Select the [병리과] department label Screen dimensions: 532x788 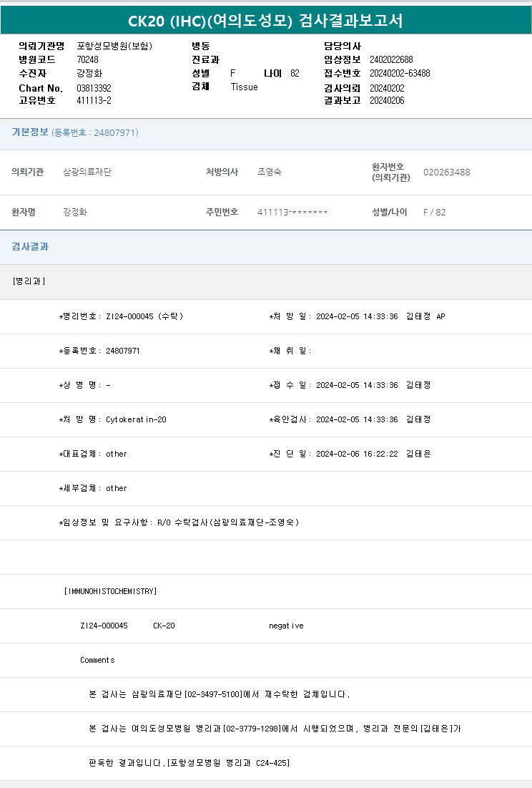tap(29, 281)
